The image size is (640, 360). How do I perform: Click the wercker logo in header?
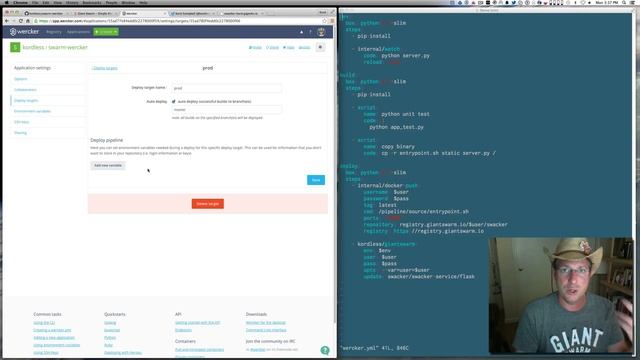pyautogui.click(x=24, y=31)
